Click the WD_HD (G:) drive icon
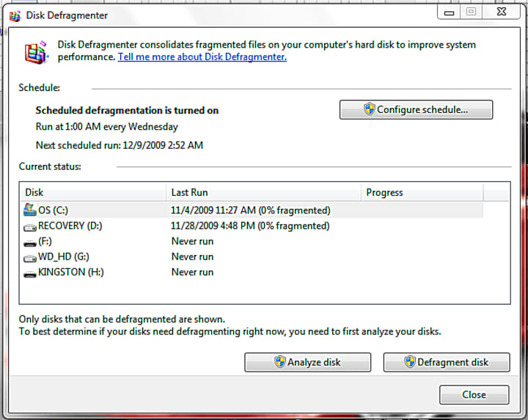 pyautogui.click(x=30, y=259)
